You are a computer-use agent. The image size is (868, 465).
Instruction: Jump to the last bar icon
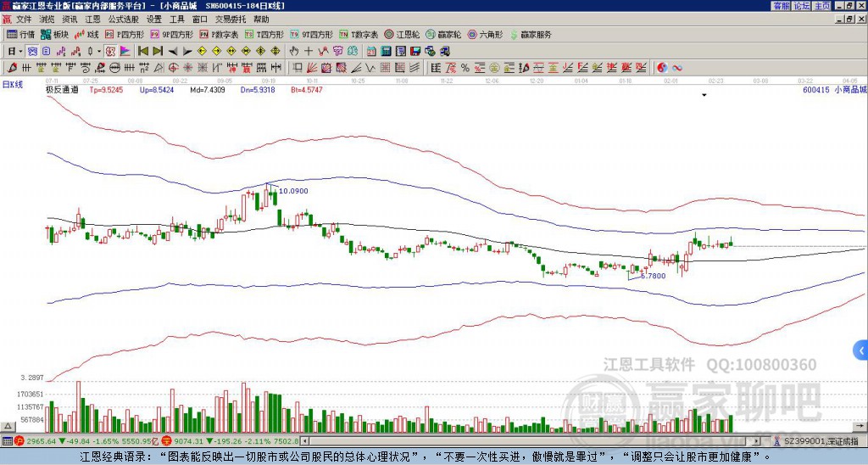pyautogui.click(x=158, y=52)
